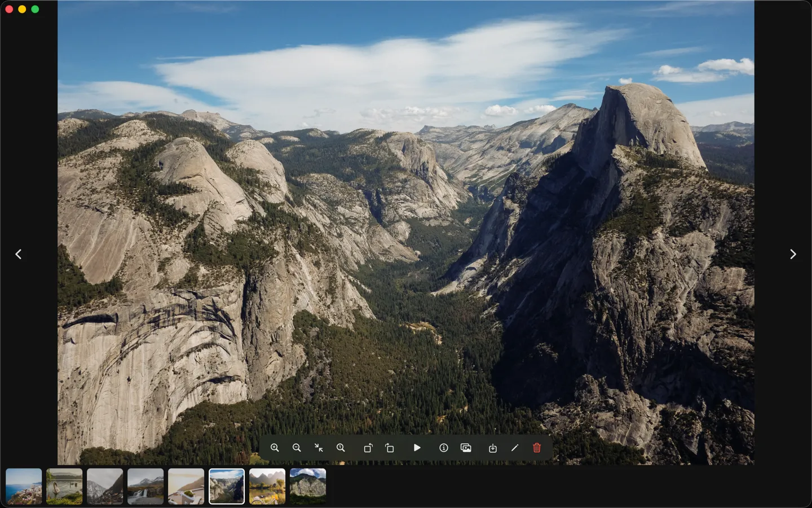Open the waterfall mountain thumbnail
The height and width of the screenshot is (508, 812).
[x=145, y=486]
